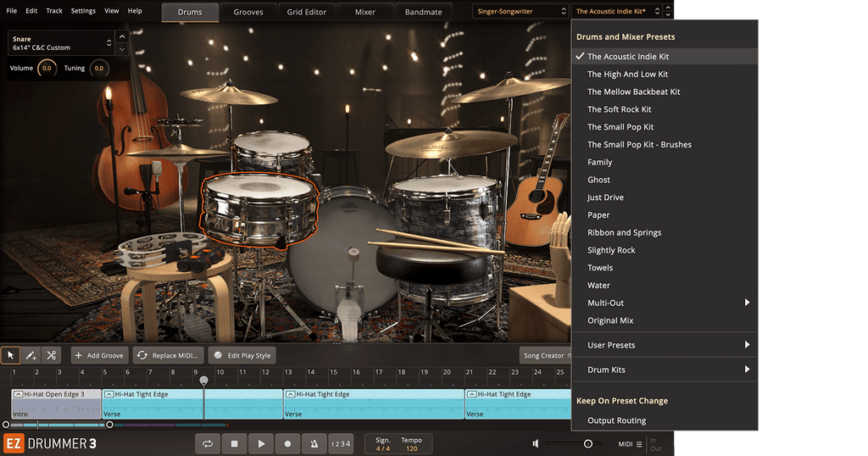Open the Track menu
The height and width of the screenshot is (456, 868).
(x=54, y=10)
